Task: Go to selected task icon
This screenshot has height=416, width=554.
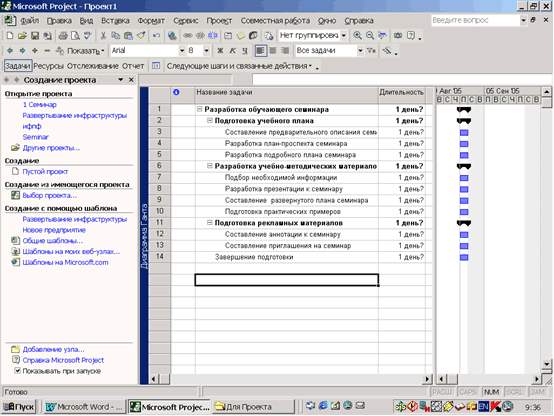Action: 382,35
